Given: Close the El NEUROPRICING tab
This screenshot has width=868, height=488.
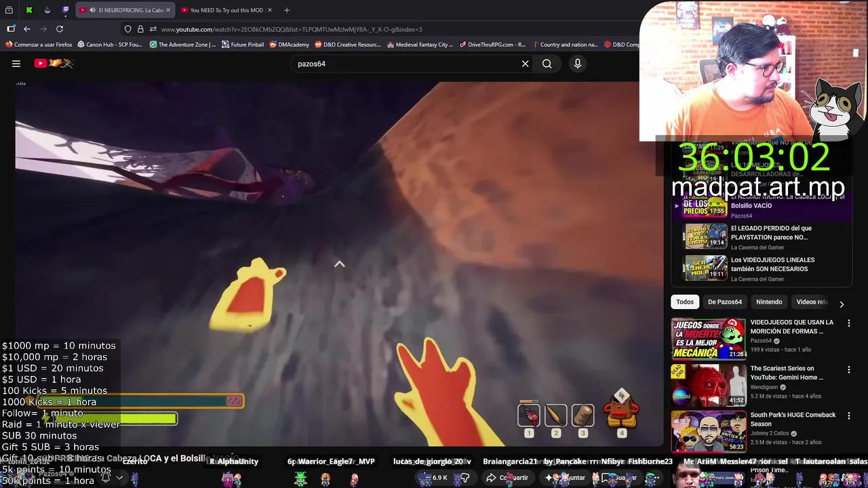Looking at the screenshot, I should [168, 10].
